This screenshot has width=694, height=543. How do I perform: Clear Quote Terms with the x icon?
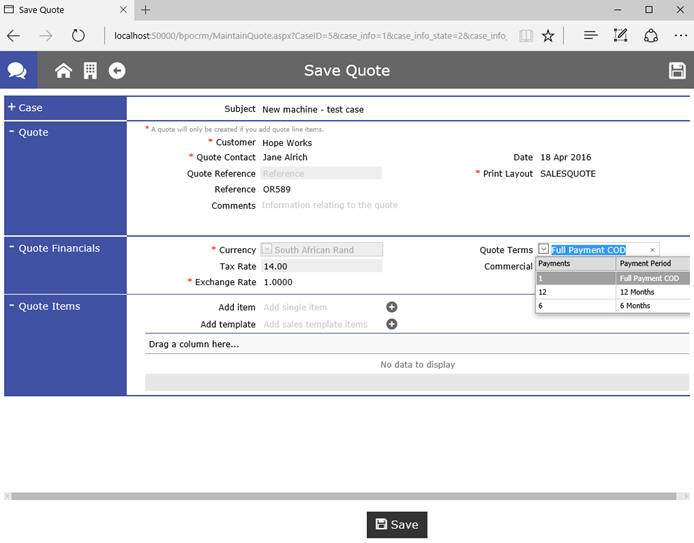652,250
